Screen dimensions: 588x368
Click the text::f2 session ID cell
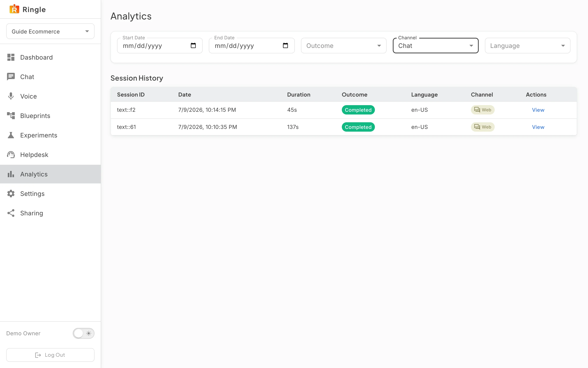pos(126,110)
